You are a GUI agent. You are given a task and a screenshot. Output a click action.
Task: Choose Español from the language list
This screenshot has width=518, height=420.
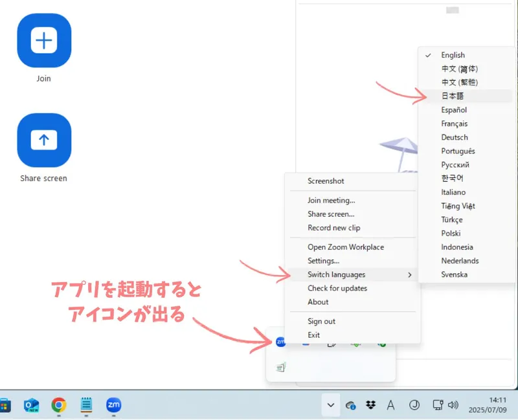tap(454, 110)
